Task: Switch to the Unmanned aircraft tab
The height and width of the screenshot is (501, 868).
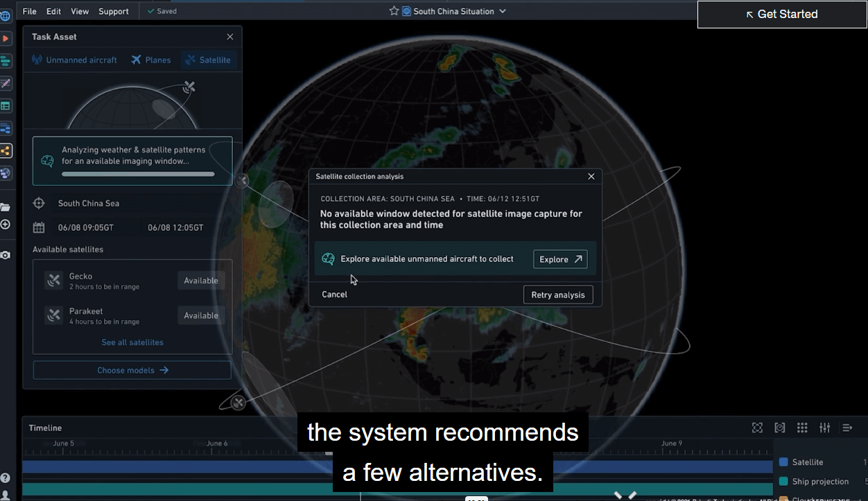Action: [x=74, y=60]
